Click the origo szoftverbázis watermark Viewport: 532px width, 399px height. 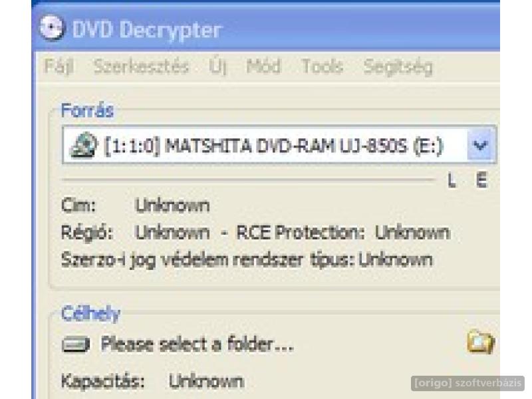tap(468, 383)
